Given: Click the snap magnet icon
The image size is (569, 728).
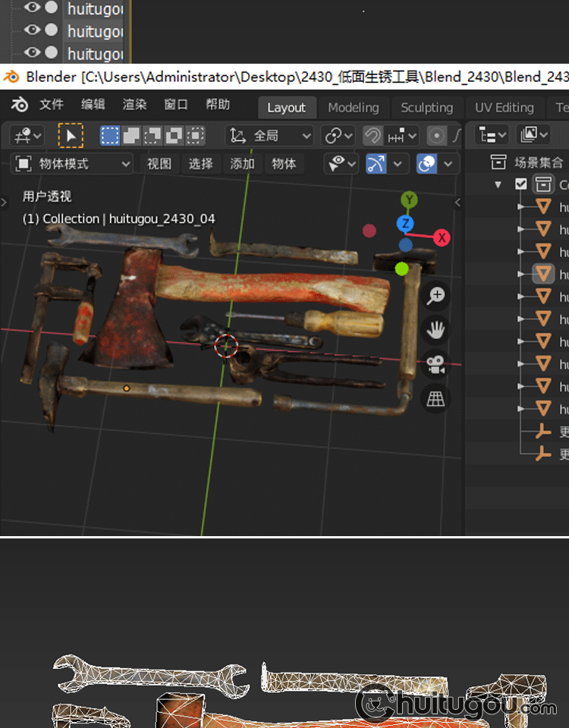Looking at the screenshot, I should coord(373,136).
